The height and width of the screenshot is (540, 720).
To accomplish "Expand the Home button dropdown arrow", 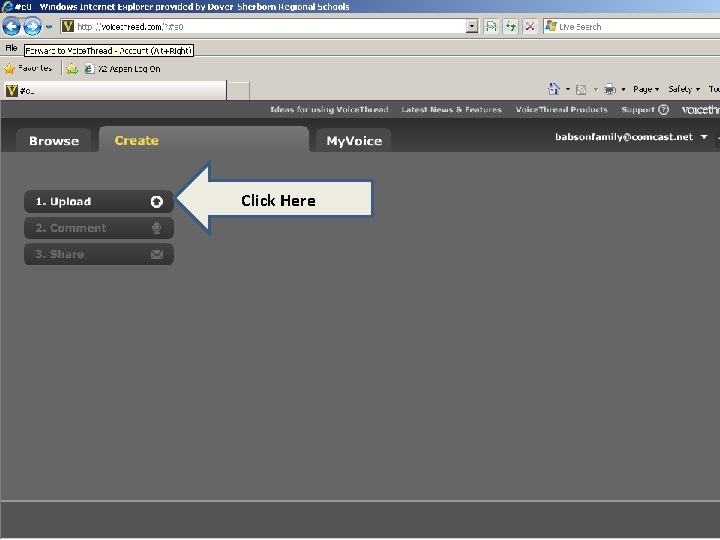I will tap(568, 89).
